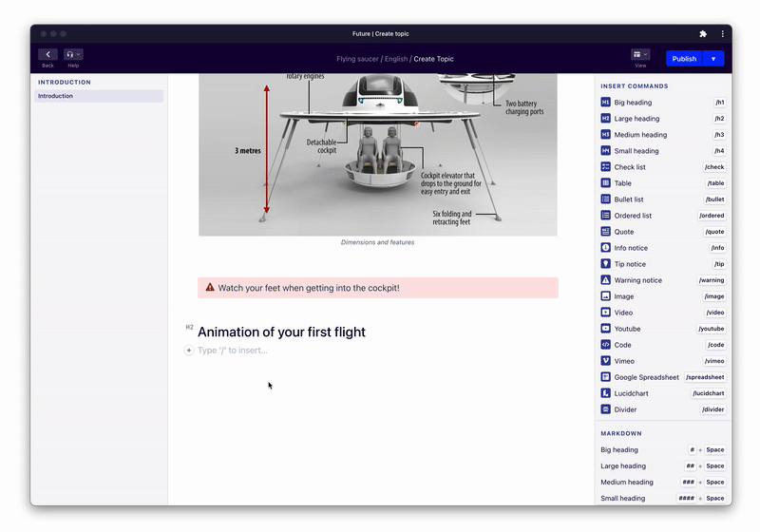Insert a Lucidchart icon
Screen dimensions: 760x532
605,393
